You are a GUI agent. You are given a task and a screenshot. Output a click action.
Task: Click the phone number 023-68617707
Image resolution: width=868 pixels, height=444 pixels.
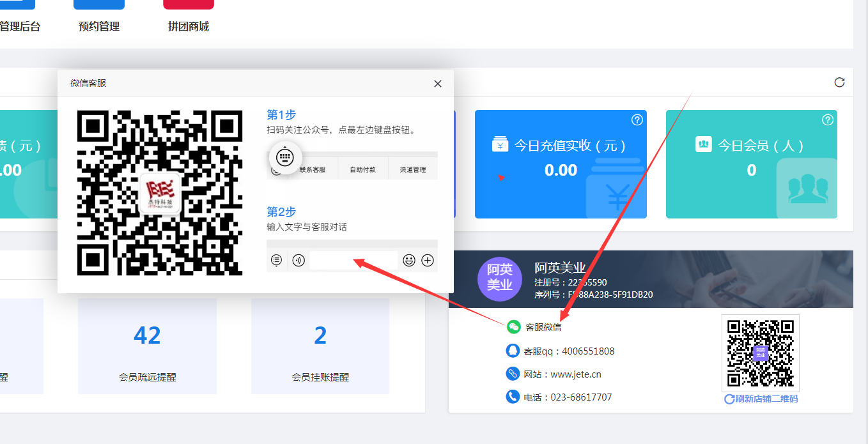[x=581, y=397]
